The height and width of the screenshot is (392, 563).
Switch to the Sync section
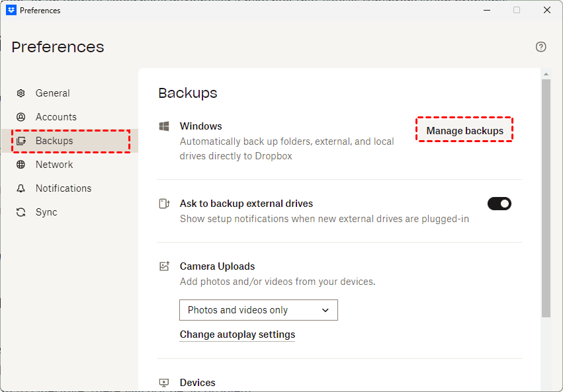tap(46, 212)
